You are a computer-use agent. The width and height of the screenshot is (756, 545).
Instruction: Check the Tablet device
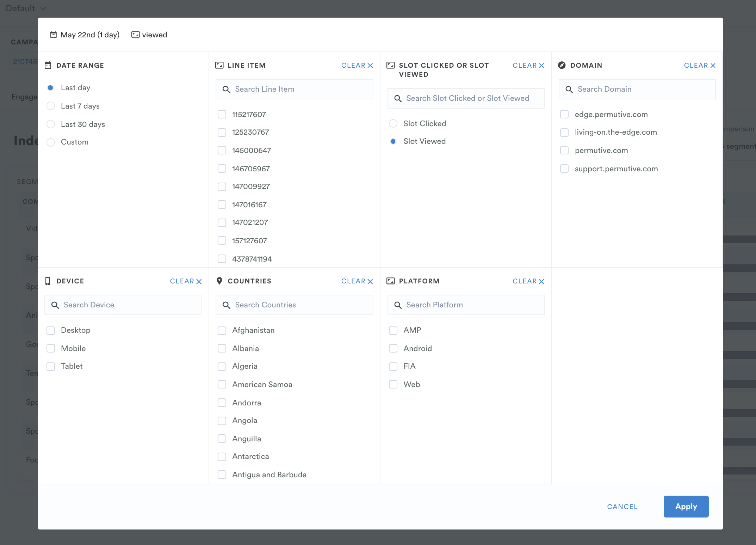(x=51, y=367)
